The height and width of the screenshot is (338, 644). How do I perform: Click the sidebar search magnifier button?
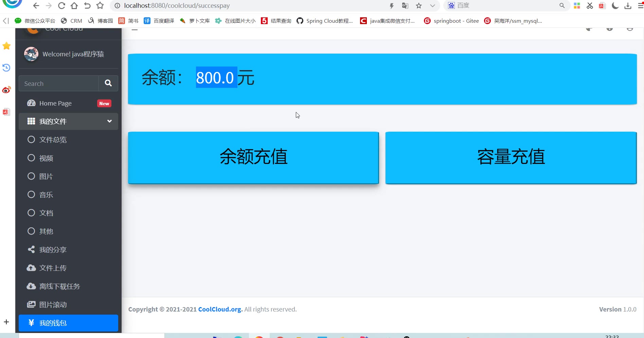[108, 83]
